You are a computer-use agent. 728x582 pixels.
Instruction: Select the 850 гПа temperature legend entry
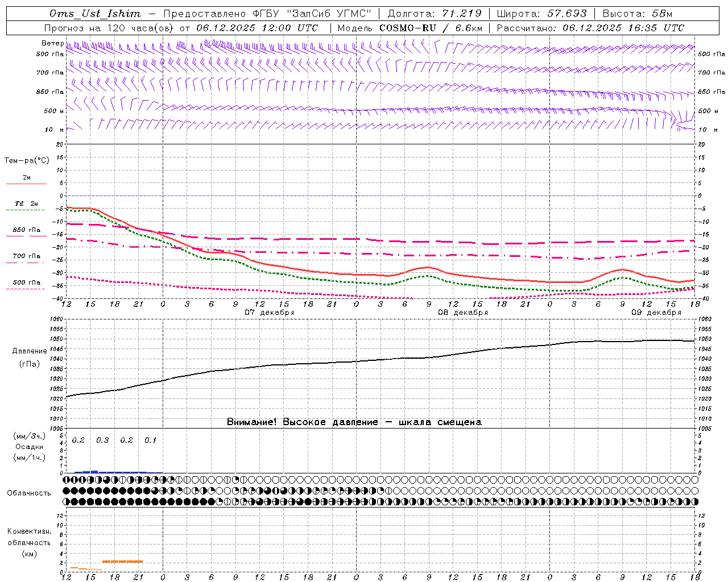[x=27, y=230]
